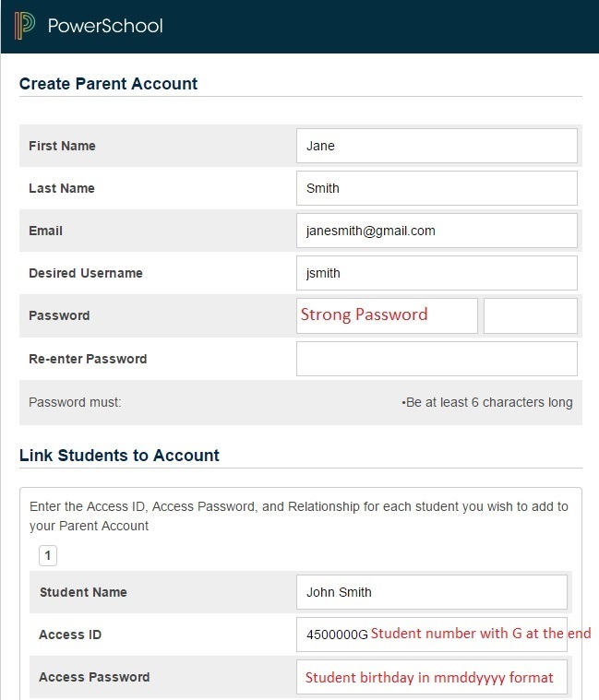Click the Create Parent Account heading
The image size is (599, 700).
click(109, 84)
